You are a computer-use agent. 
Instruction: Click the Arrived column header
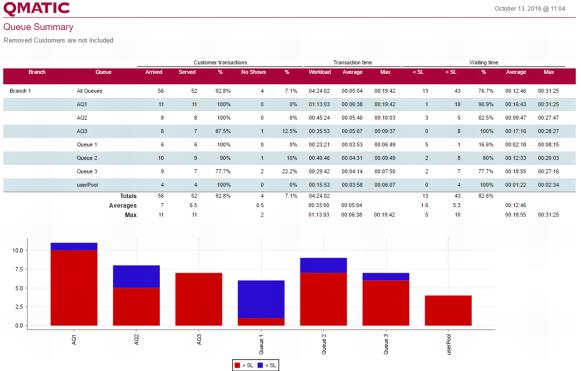click(154, 72)
